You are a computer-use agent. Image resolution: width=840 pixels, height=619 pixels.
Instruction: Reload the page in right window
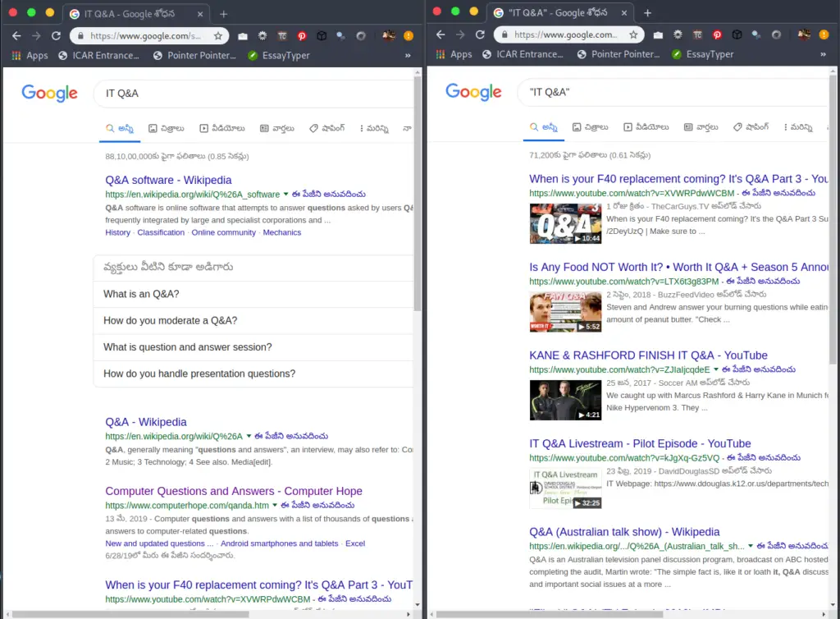480,34
